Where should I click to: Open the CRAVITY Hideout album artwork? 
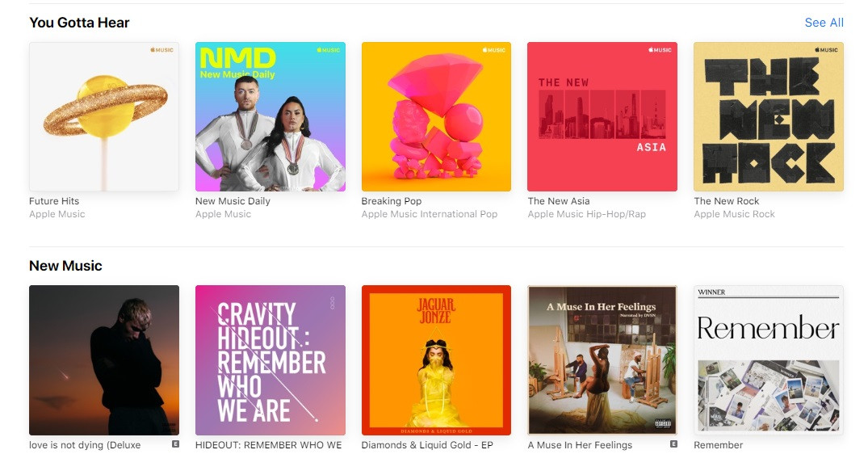point(270,359)
